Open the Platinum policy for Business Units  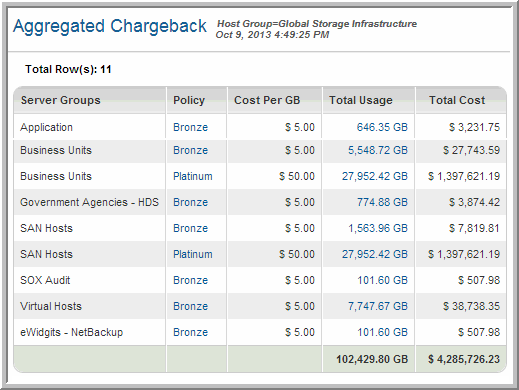pyautogui.click(x=193, y=176)
